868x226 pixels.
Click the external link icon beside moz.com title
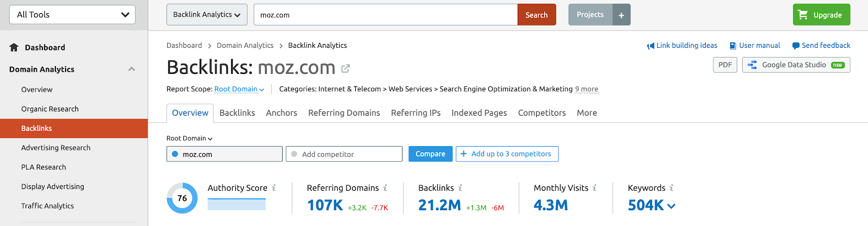point(346,68)
